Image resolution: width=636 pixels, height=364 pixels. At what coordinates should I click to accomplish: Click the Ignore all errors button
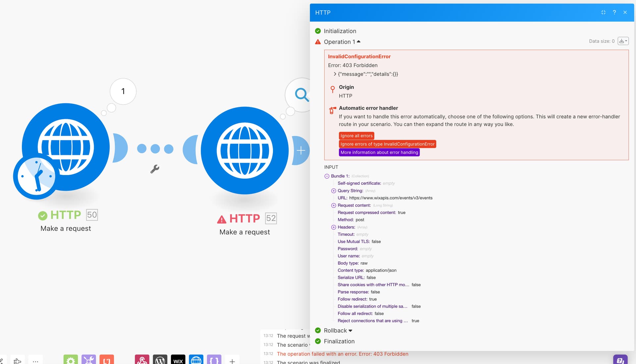click(356, 136)
